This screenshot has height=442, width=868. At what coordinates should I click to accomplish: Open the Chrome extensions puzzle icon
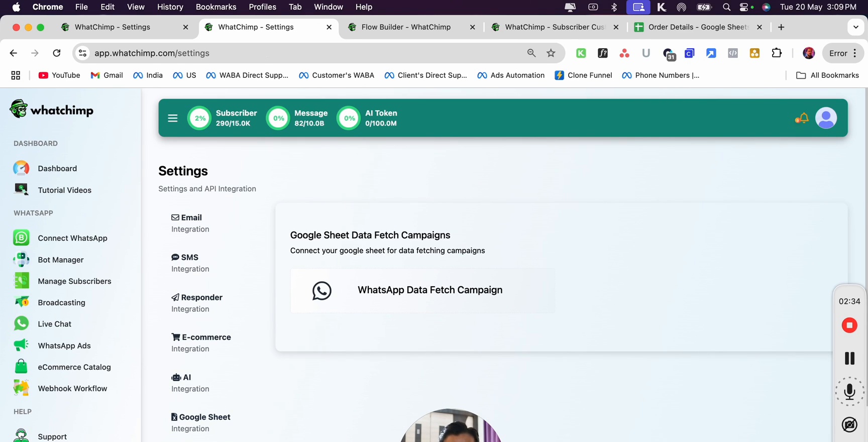point(777,53)
